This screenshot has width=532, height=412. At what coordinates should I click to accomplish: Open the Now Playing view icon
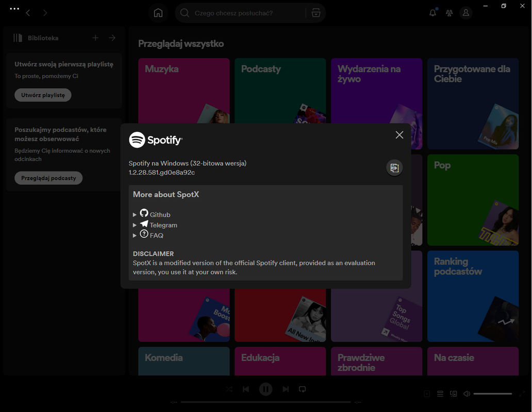point(427,393)
